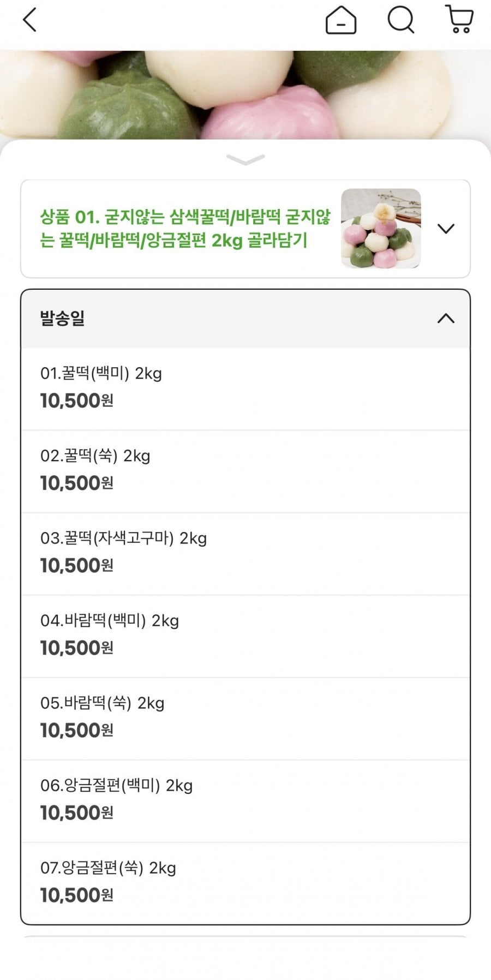Tap the back arrow icon

pyautogui.click(x=29, y=20)
